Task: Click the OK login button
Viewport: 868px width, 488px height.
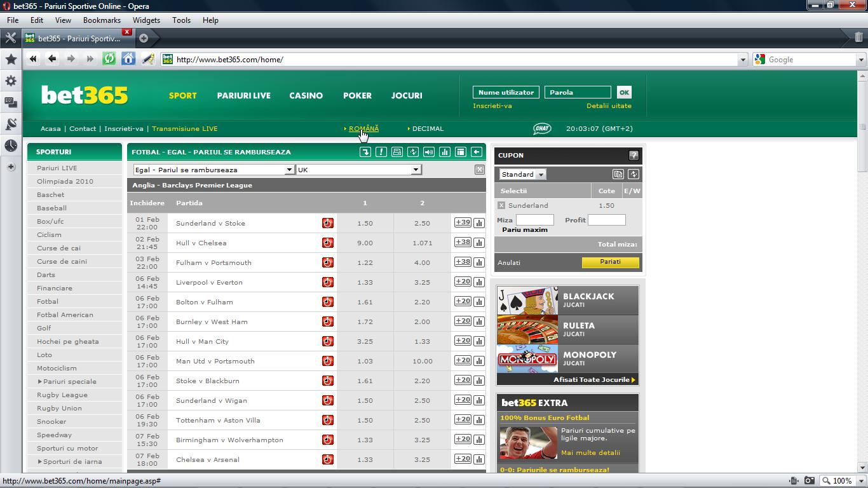Action: 624,92
